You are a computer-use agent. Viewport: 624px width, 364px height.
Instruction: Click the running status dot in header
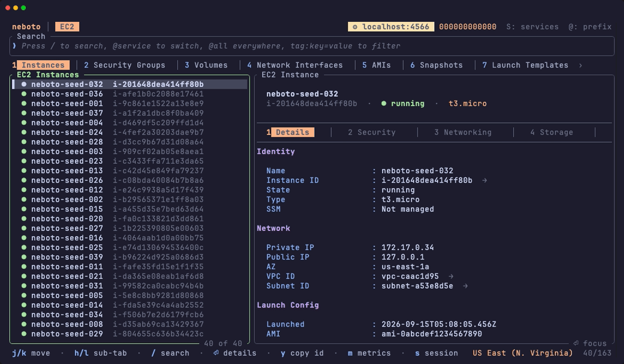pyautogui.click(x=384, y=103)
